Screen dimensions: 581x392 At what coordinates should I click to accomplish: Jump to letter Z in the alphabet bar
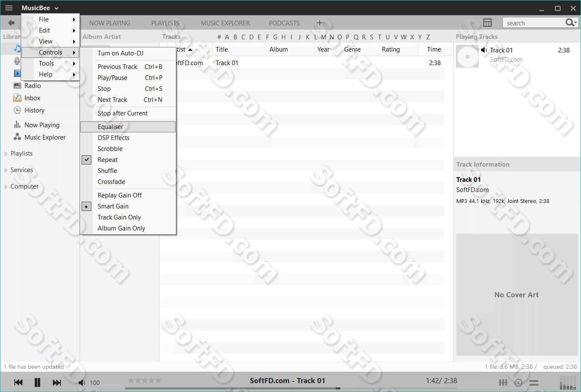428,37
